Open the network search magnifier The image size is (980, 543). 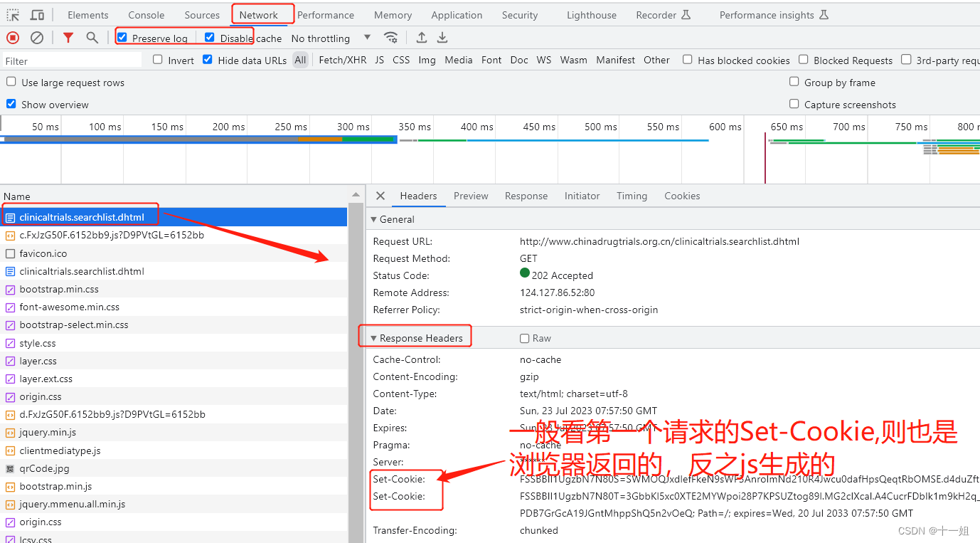[92, 38]
